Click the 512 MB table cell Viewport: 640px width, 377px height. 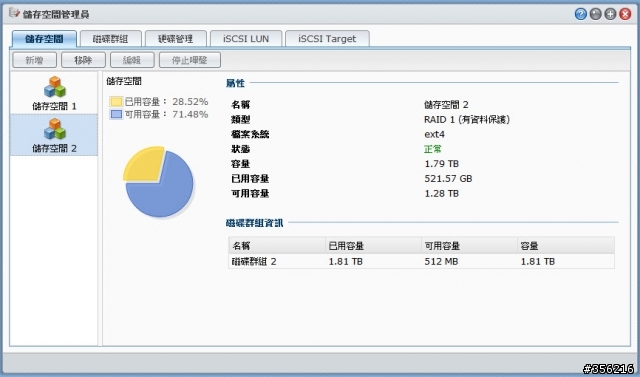pos(441,261)
